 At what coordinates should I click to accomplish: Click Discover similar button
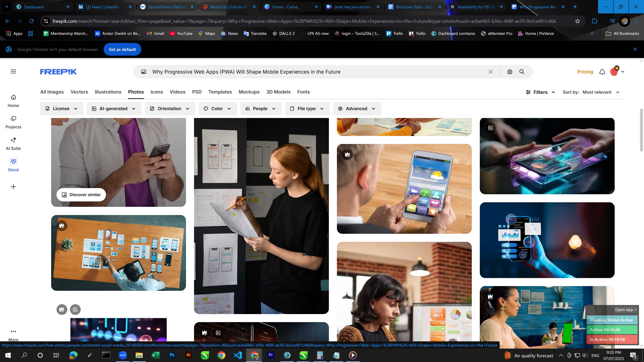click(81, 195)
